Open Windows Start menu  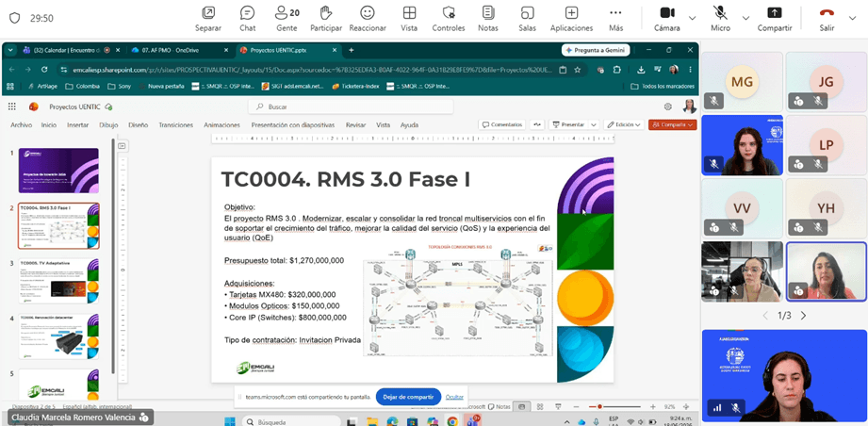[x=229, y=421]
